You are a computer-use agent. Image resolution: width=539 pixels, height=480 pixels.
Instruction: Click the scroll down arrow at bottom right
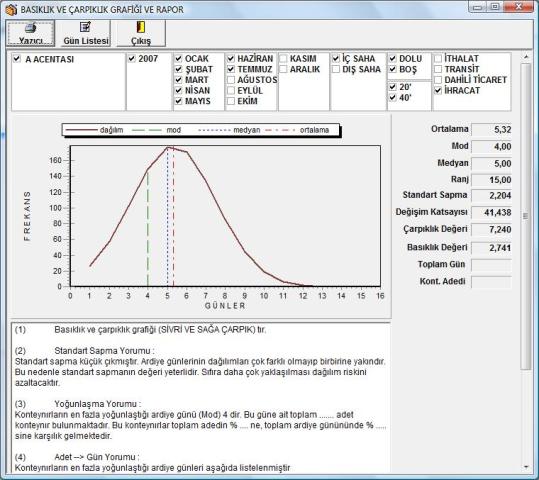(526, 467)
